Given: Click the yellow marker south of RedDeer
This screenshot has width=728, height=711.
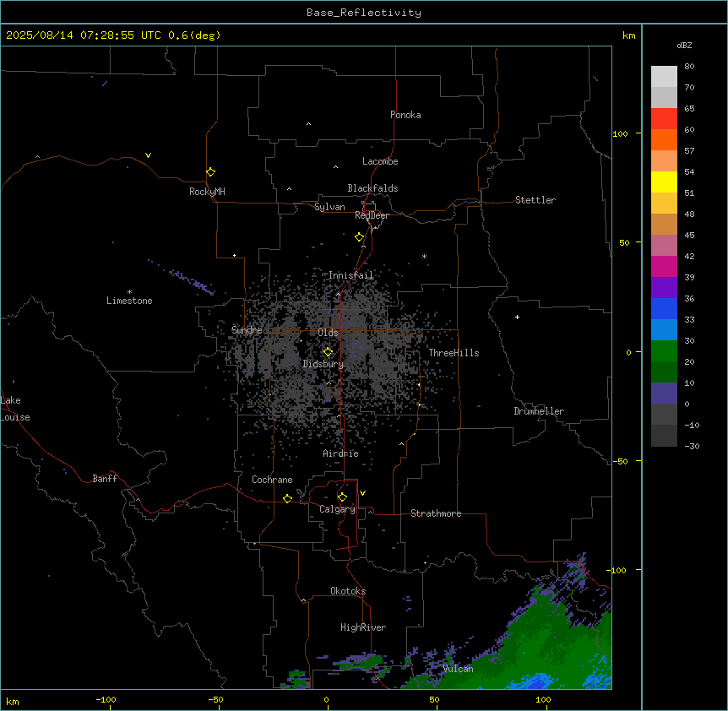Looking at the screenshot, I should tap(360, 237).
